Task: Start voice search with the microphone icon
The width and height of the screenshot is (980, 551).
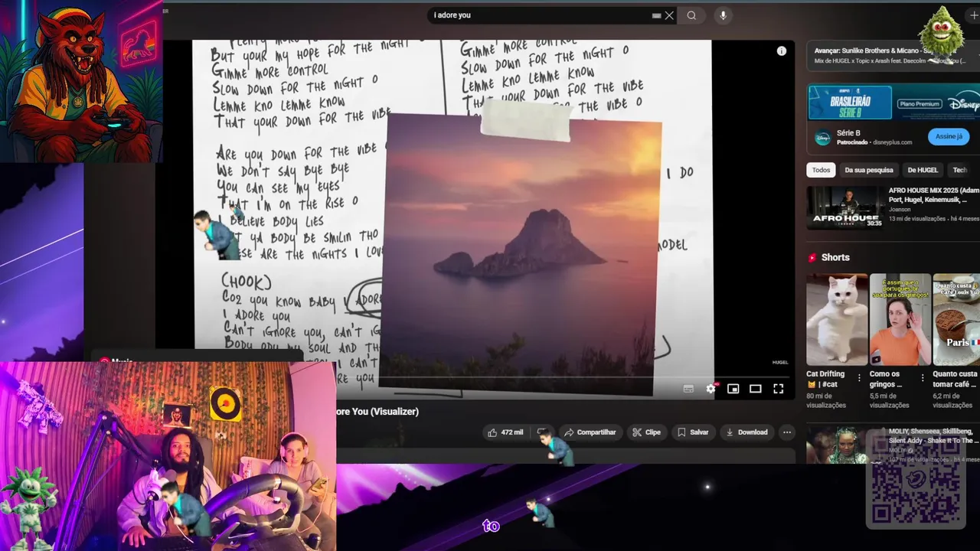Action: click(x=723, y=15)
